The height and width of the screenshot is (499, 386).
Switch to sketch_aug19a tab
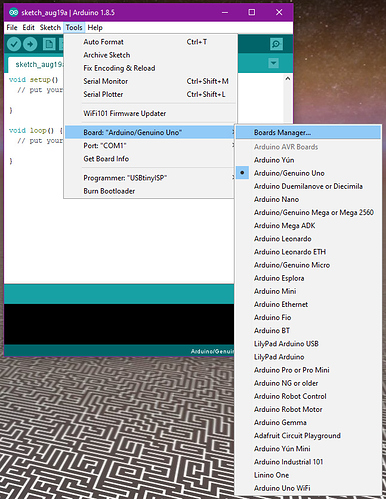click(37, 65)
